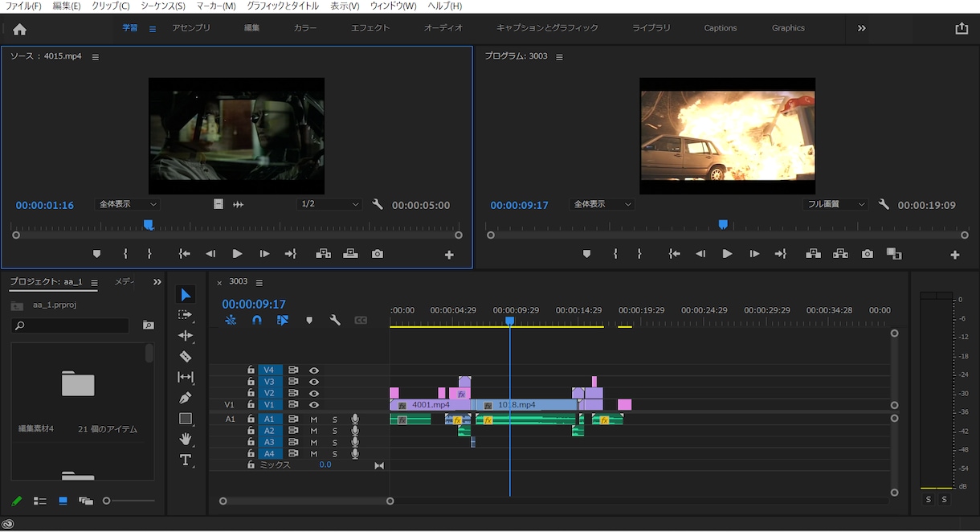Open Program monitor button editor plus
The height and width of the screenshot is (532, 980).
click(955, 255)
